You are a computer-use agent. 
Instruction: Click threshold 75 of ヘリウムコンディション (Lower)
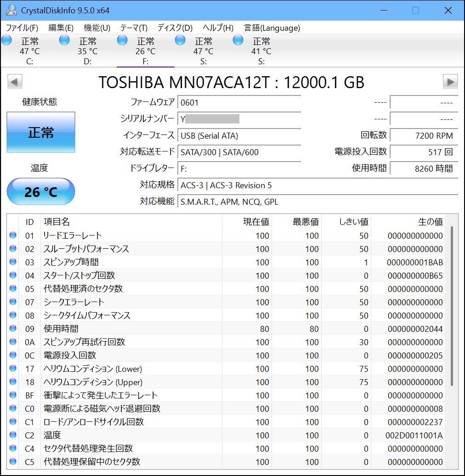(364, 369)
